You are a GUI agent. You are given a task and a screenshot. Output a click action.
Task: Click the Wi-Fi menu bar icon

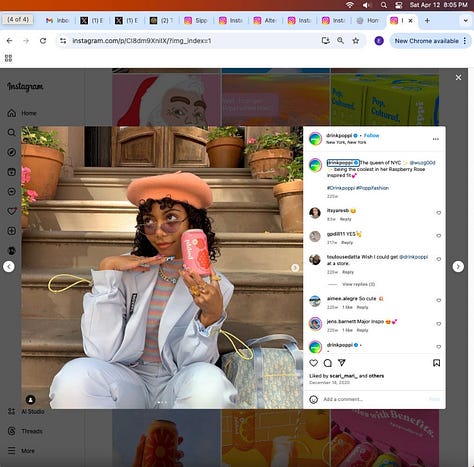point(350,5)
